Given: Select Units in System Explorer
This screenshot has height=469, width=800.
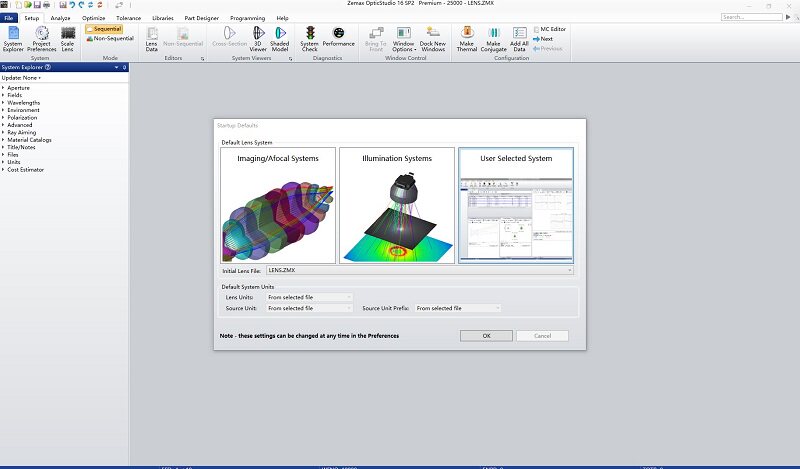Looking at the screenshot, I should [14, 162].
